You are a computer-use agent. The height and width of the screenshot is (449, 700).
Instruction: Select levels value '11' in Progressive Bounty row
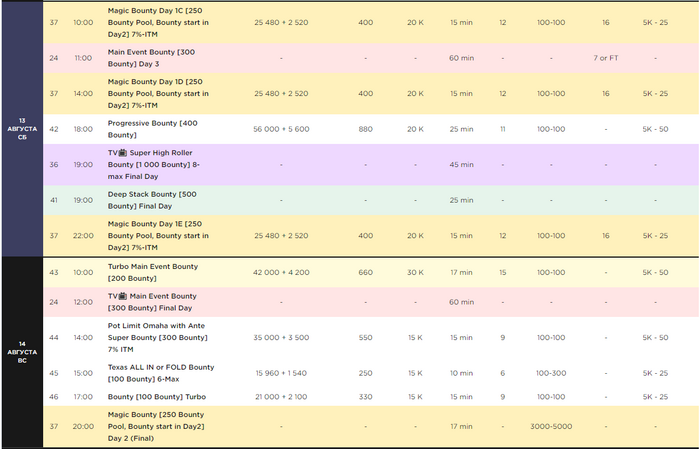(x=503, y=129)
